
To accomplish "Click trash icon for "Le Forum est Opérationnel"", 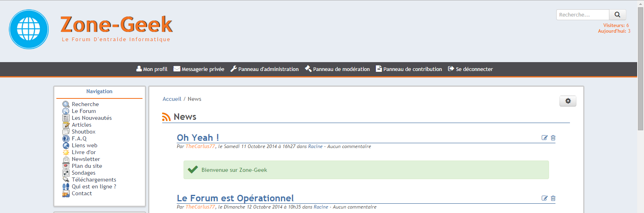I will pos(553,198).
